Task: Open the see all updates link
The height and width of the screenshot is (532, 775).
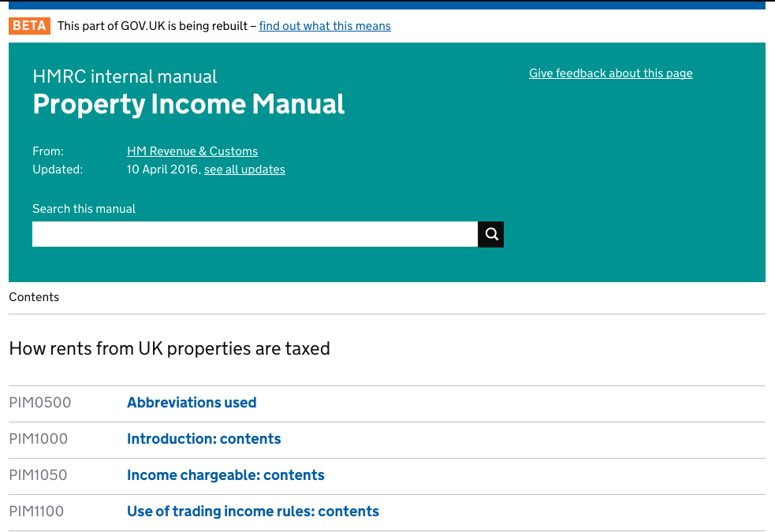Action: tap(244, 169)
